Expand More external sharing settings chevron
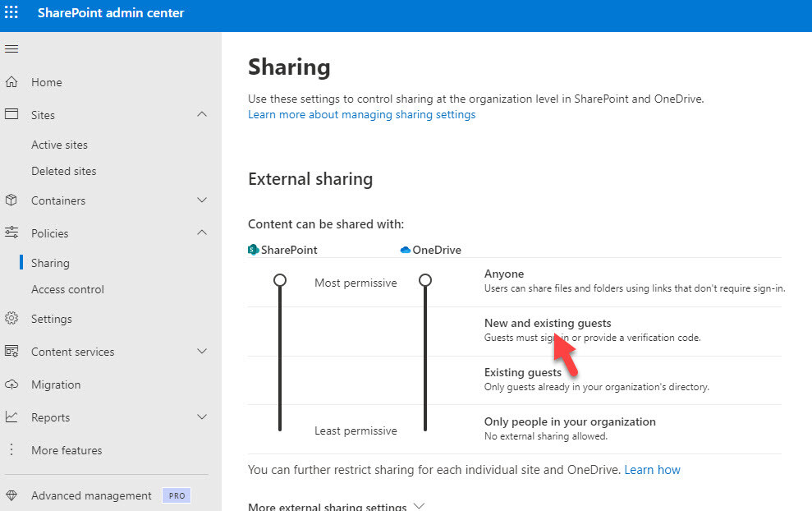Image resolution: width=812 pixels, height=511 pixels. click(420, 506)
